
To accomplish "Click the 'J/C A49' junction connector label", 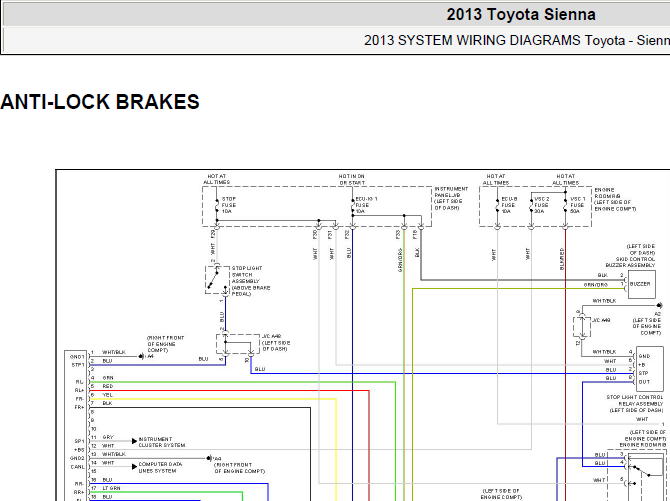I will pyautogui.click(x=601, y=320).
